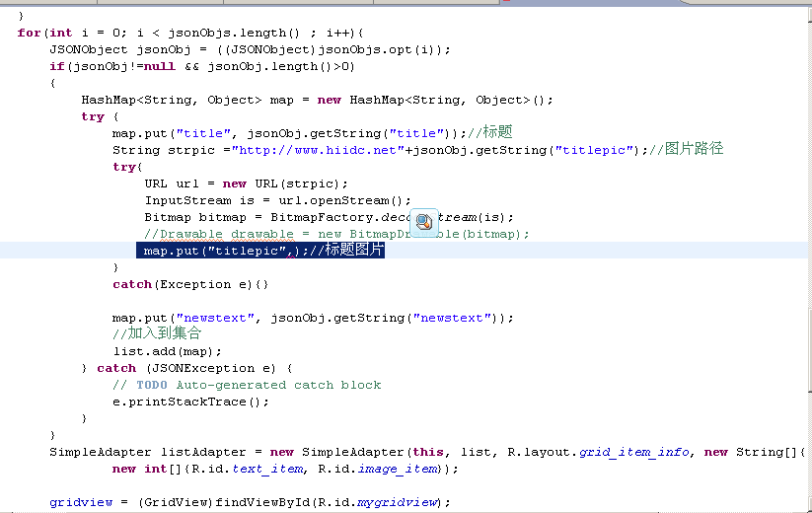Click the 'text_item' id reference
Viewport: 812px width, 513px height.
267,469
